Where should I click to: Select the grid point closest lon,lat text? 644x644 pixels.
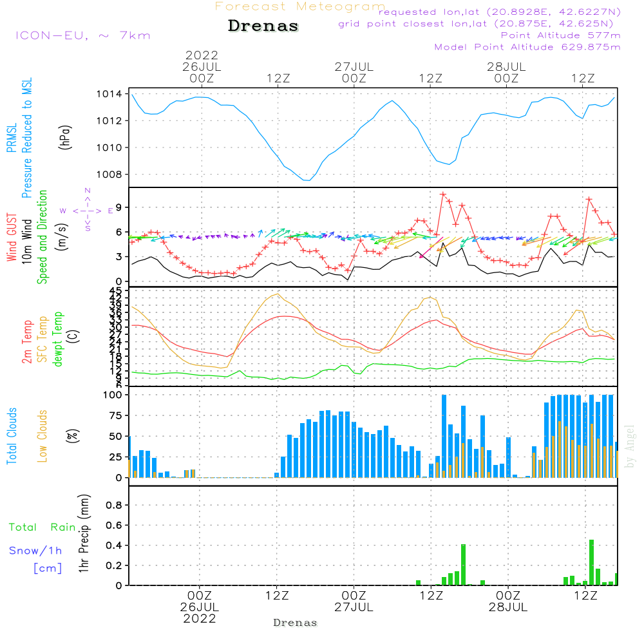click(x=476, y=23)
